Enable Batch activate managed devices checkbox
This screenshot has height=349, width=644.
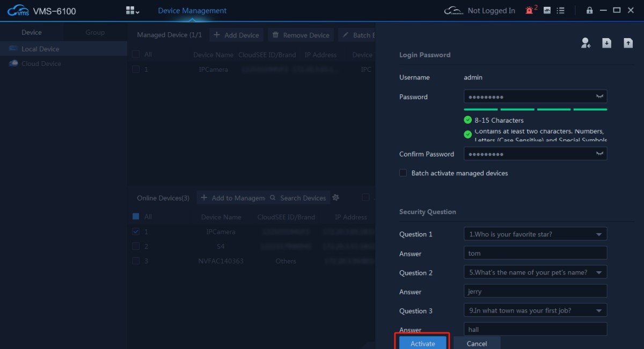(403, 173)
